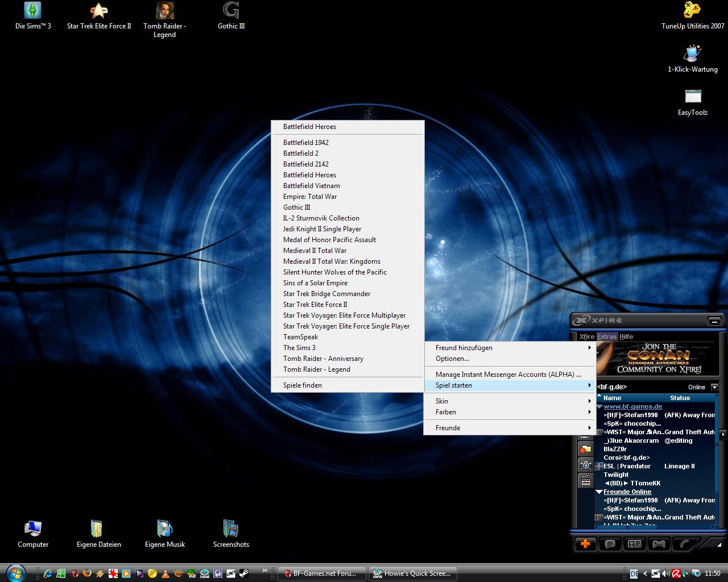
Task: Expand the Farben submenu
Action: click(510, 412)
